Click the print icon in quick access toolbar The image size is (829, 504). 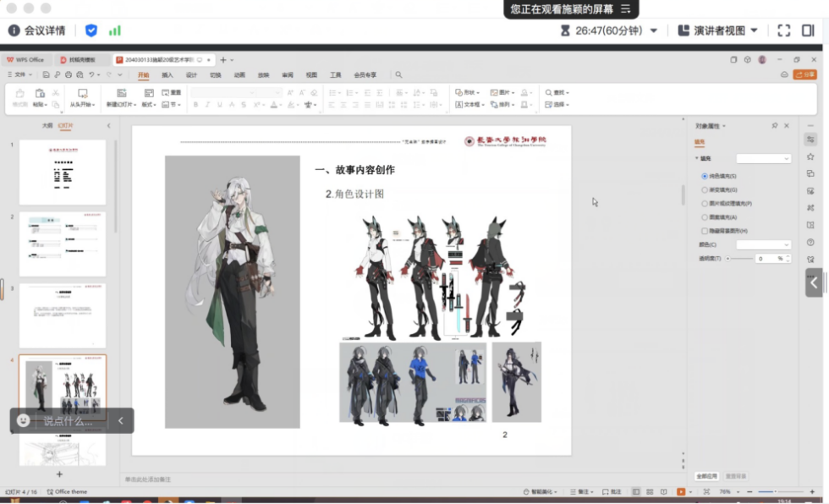(69, 75)
